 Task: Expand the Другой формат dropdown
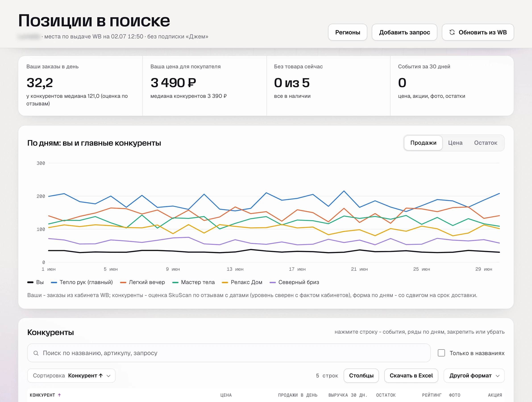[x=474, y=375]
